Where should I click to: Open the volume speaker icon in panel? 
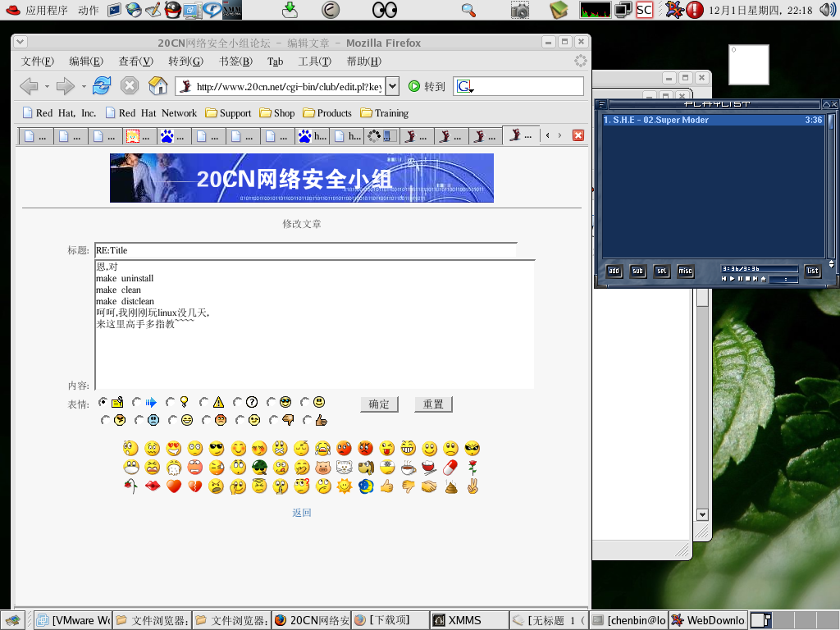[x=827, y=10]
